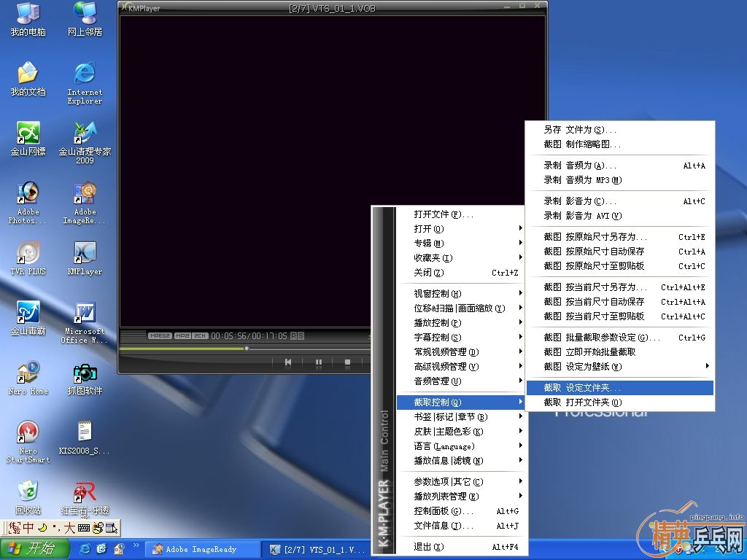The height and width of the screenshot is (560, 747).
Task: Click the MPEG2 codec badge in KMPlayer
Action: (160, 335)
